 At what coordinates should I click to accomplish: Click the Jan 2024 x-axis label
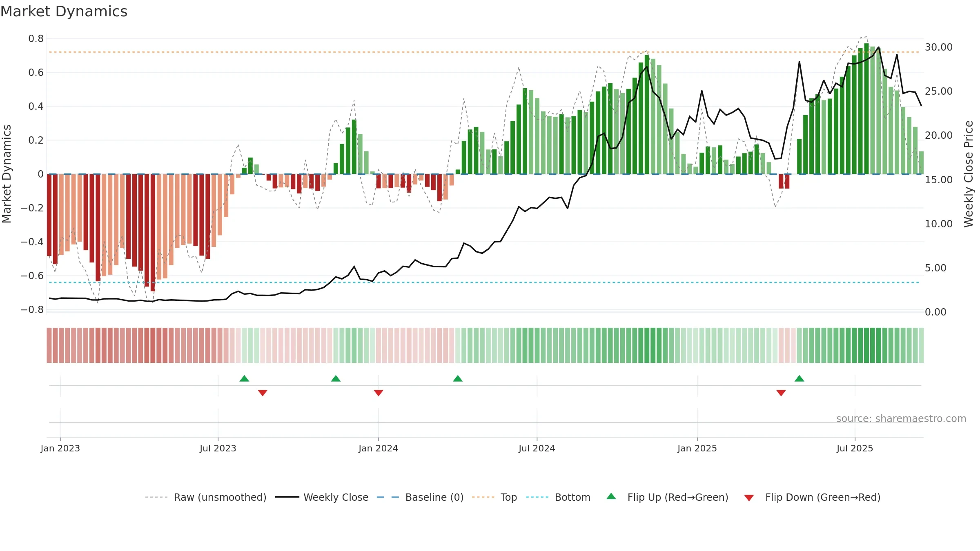[x=379, y=448]
